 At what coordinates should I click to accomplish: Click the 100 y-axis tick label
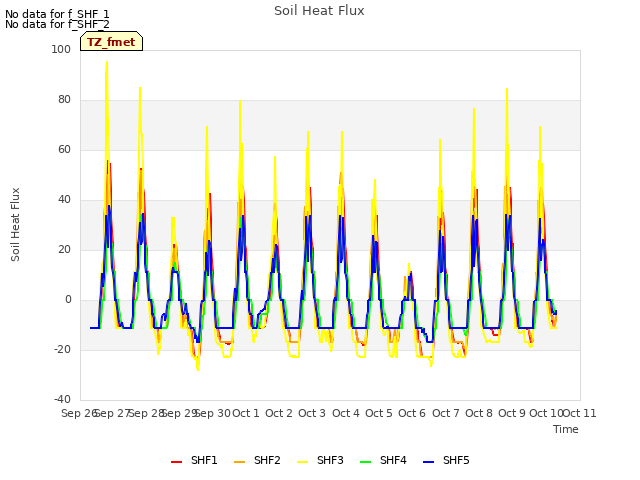(x=61, y=49)
